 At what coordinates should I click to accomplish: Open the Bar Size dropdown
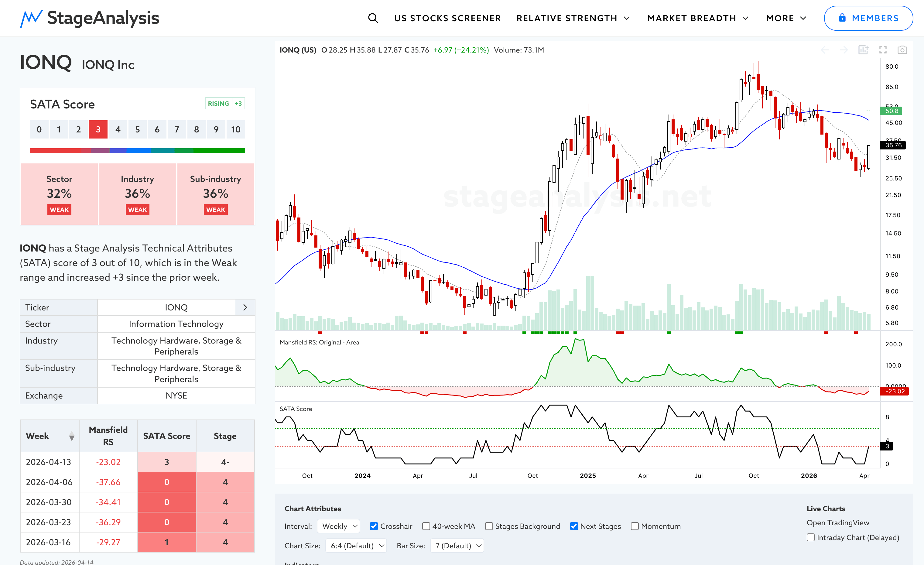coord(457,546)
